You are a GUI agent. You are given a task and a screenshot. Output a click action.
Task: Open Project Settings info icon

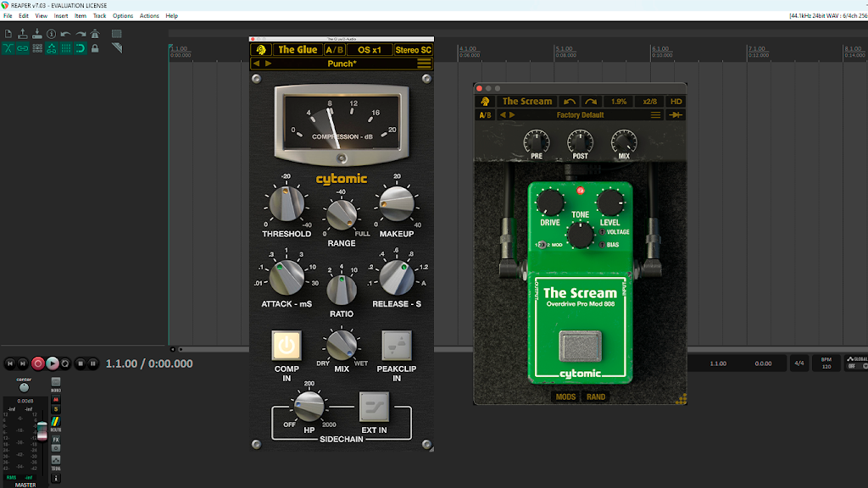(x=52, y=34)
